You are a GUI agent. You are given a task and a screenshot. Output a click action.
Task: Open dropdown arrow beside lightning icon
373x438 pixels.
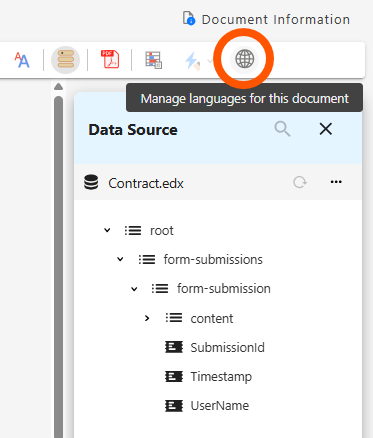[210, 61]
